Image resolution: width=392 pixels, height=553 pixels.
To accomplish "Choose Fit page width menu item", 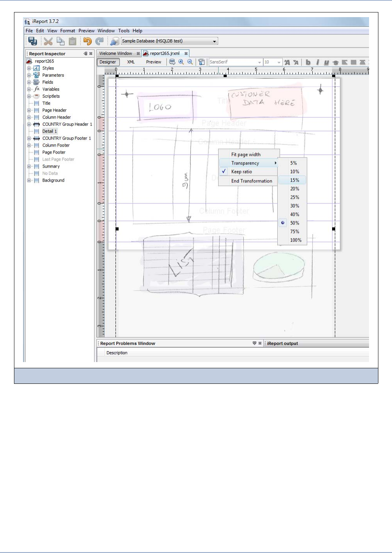I will click(x=248, y=154).
